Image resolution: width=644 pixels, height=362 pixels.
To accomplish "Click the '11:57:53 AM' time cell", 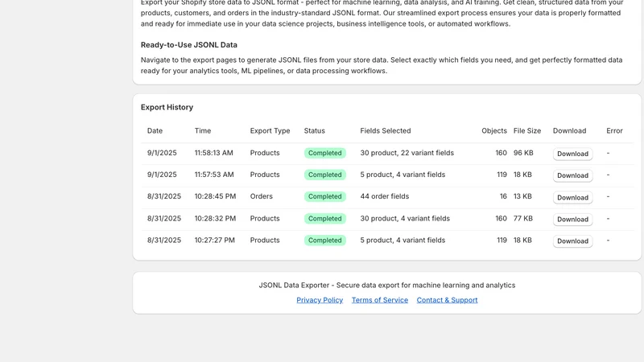I will pos(214,175).
